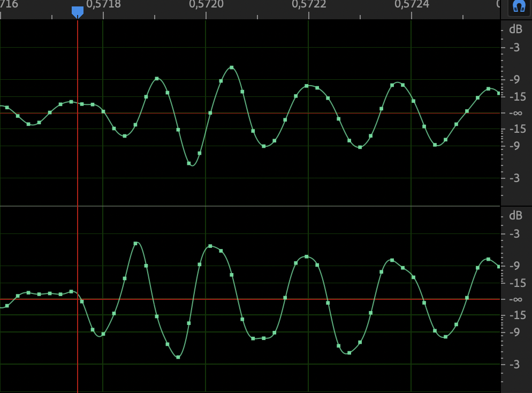
Task: Click the -∞ mark on the upper channel scale
Action: coord(515,113)
